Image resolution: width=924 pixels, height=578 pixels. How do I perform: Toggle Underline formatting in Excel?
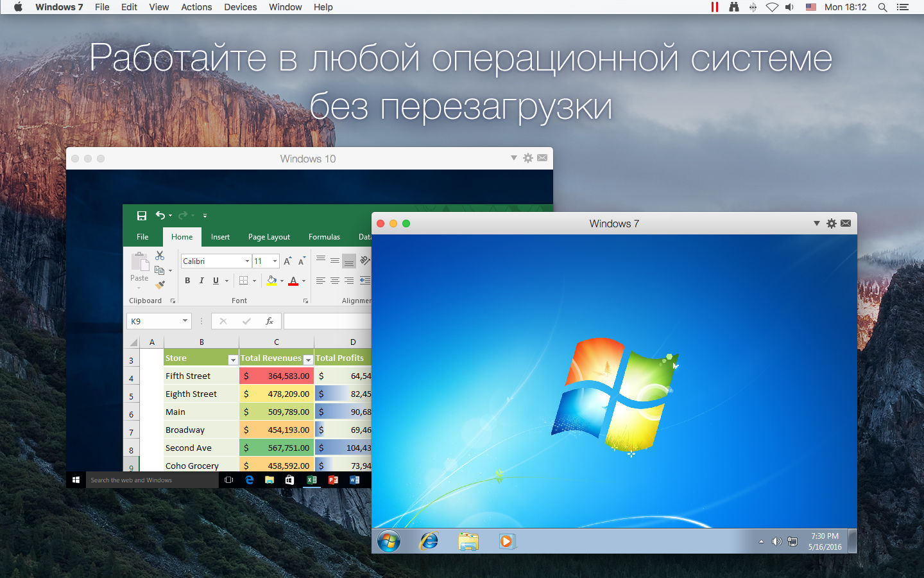click(x=216, y=281)
